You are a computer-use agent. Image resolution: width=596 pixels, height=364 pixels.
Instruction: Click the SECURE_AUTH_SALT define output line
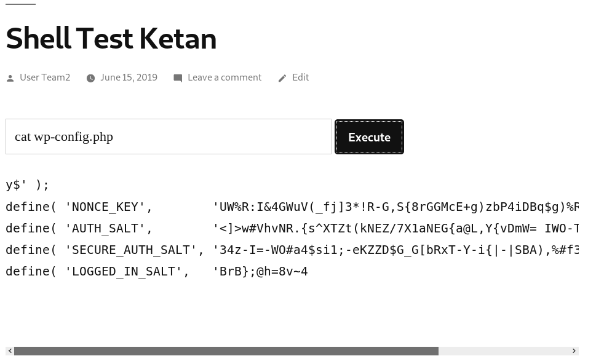pos(292,250)
